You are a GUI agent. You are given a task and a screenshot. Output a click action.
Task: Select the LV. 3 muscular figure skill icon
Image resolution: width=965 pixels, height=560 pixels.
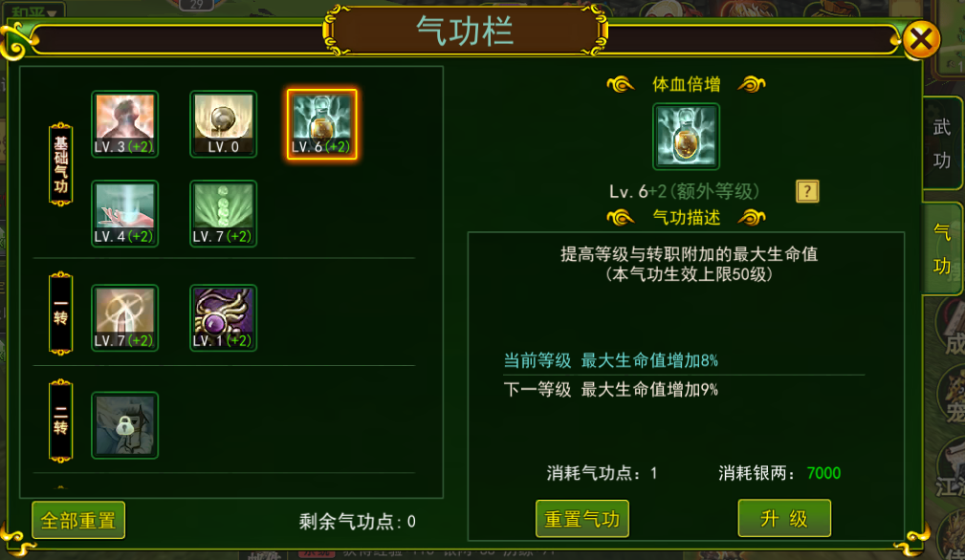tap(125, 124)
